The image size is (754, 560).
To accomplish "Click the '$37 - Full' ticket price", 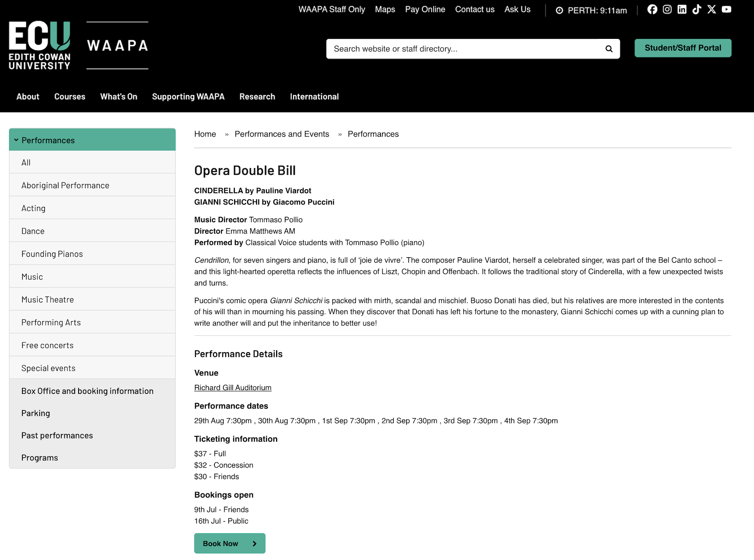I will coord(210,454).
